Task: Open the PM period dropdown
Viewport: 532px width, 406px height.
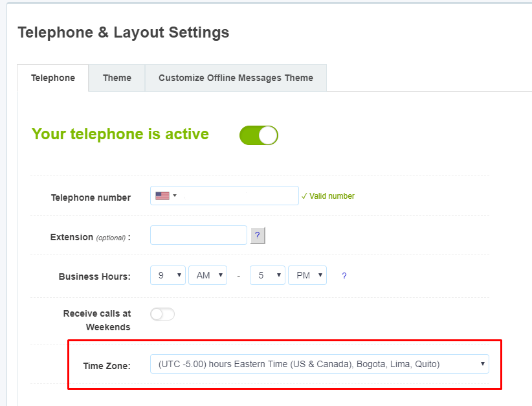Action: [x=307, y=275]
